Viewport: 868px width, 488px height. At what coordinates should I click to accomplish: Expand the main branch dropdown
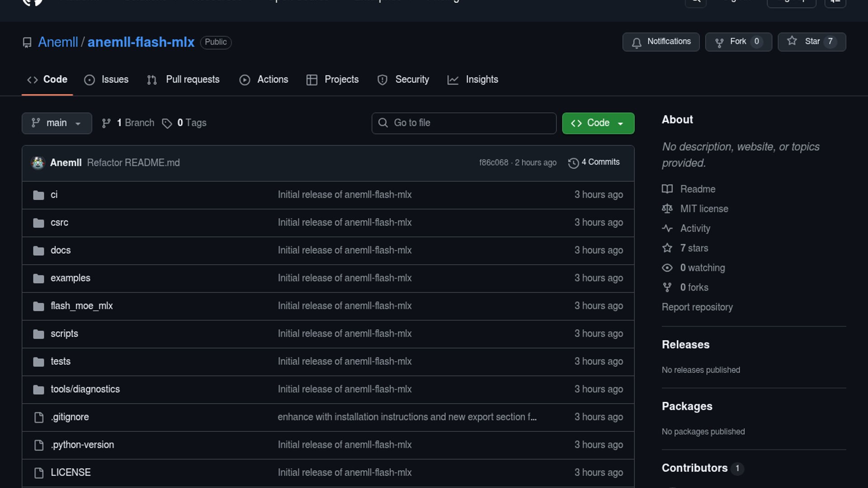pos(57,123)
